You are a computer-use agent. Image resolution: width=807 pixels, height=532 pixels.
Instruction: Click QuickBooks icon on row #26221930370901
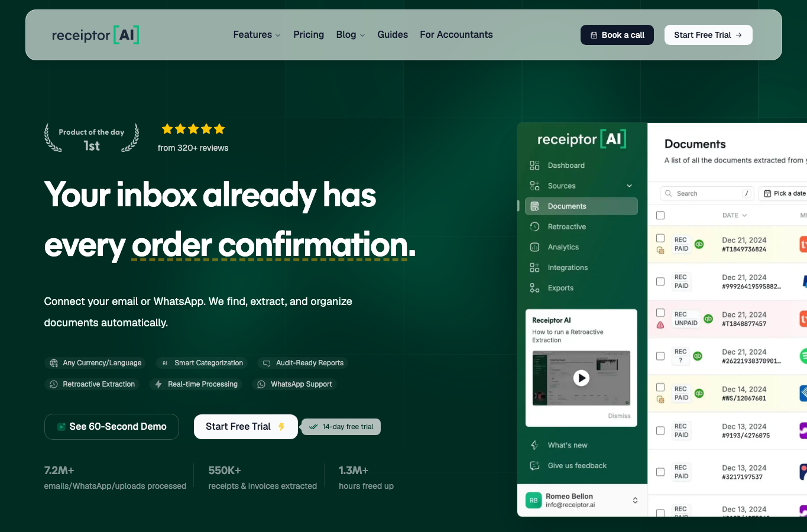pos(698,356)
